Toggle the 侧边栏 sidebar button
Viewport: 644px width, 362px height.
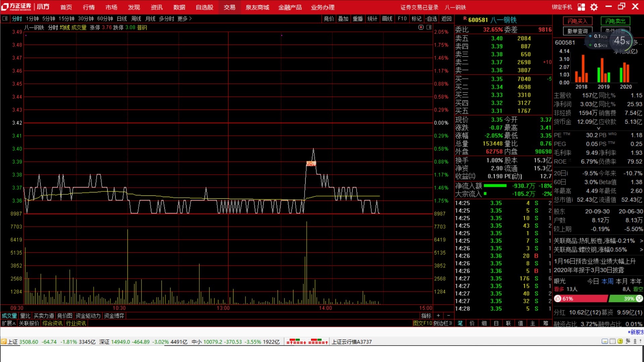443,323
